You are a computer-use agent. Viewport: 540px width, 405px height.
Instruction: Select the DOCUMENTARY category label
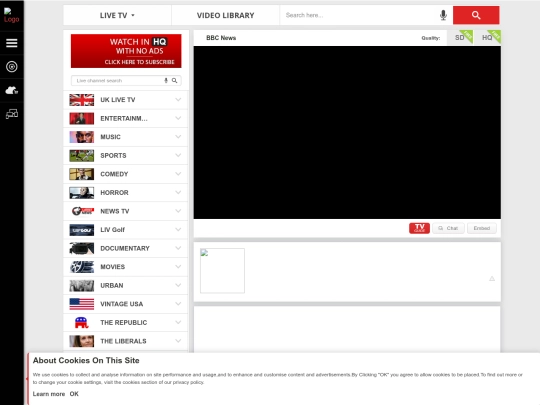tap(125, 249)
